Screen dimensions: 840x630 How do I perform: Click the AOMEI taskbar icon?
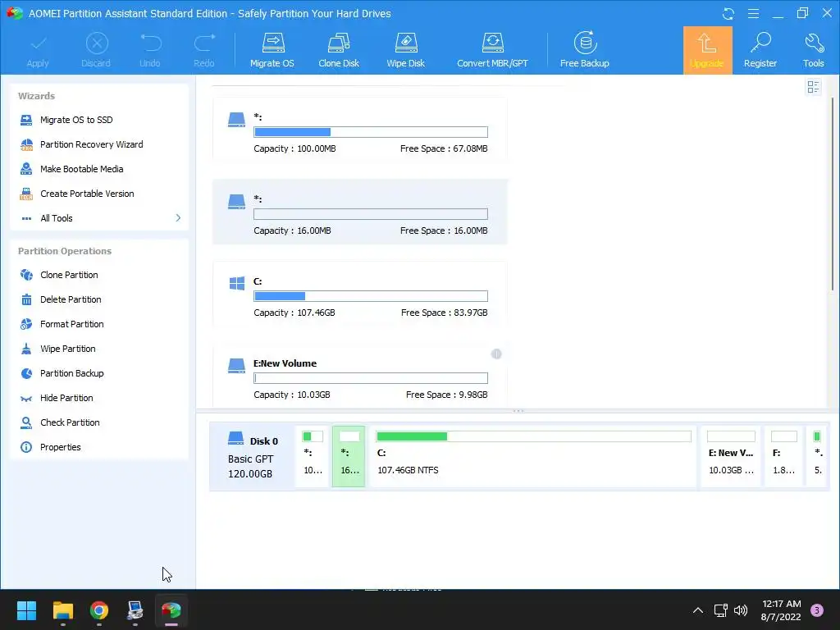point(171,610)
